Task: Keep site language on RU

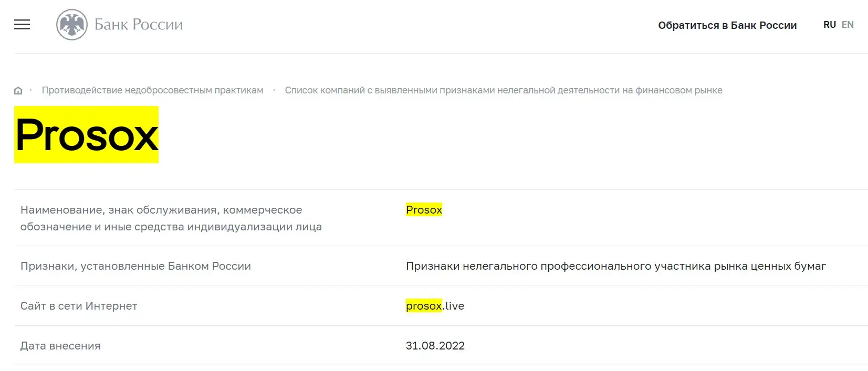Action: tap(829, 24)
